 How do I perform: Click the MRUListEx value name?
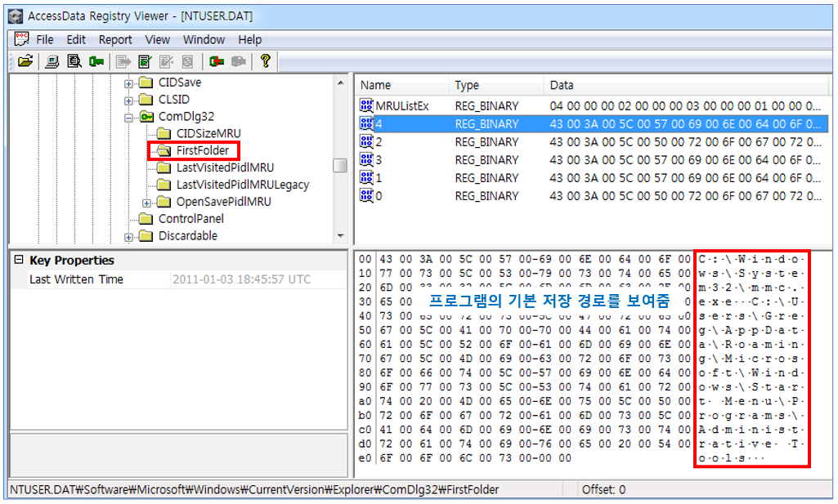(x=402, y=105)
